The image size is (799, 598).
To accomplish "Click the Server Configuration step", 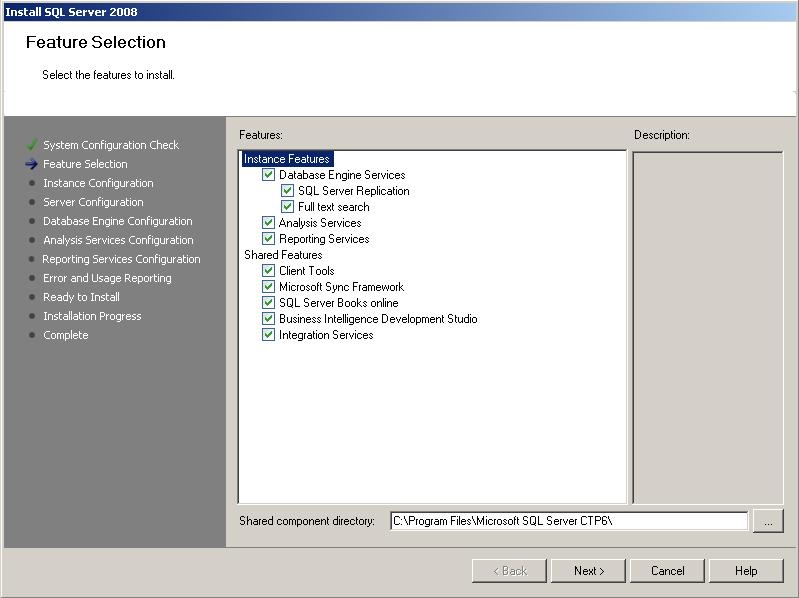I will [x=93, y=202].
